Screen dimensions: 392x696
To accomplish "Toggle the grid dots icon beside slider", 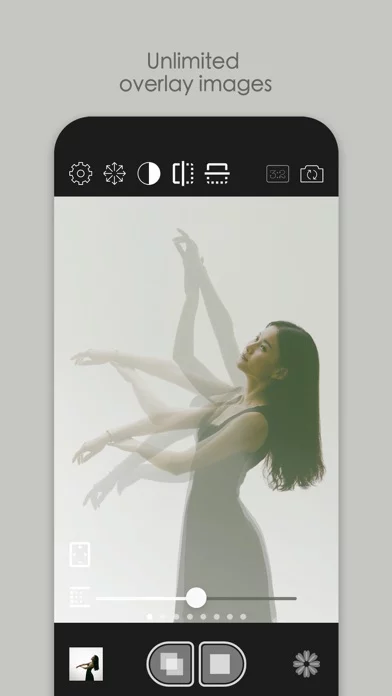I will pos(80,597).
